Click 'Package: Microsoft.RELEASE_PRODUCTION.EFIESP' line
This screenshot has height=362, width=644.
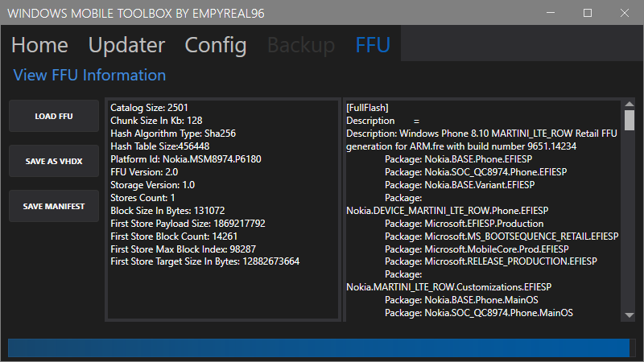[x=491, y=261]
